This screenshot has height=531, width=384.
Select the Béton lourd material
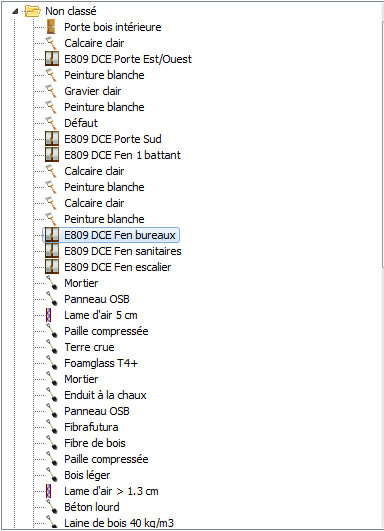[92, 507]
